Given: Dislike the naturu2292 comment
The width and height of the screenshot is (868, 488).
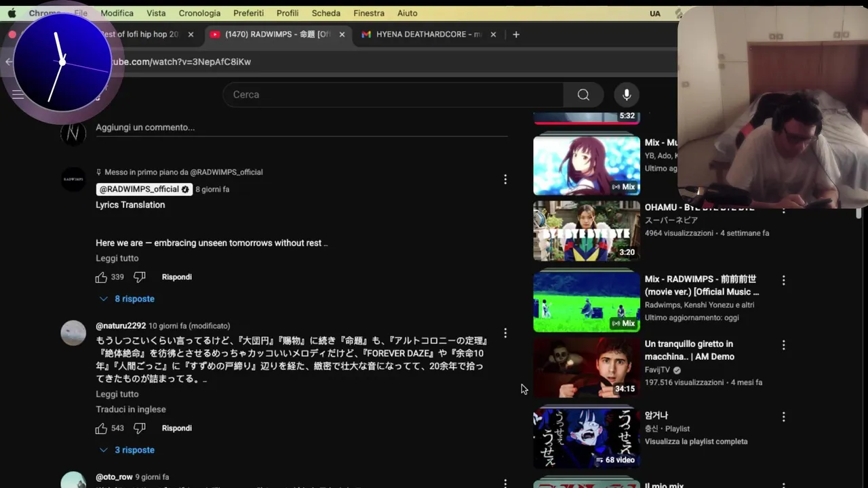Looking at the screenshot, I should [139, 428].
